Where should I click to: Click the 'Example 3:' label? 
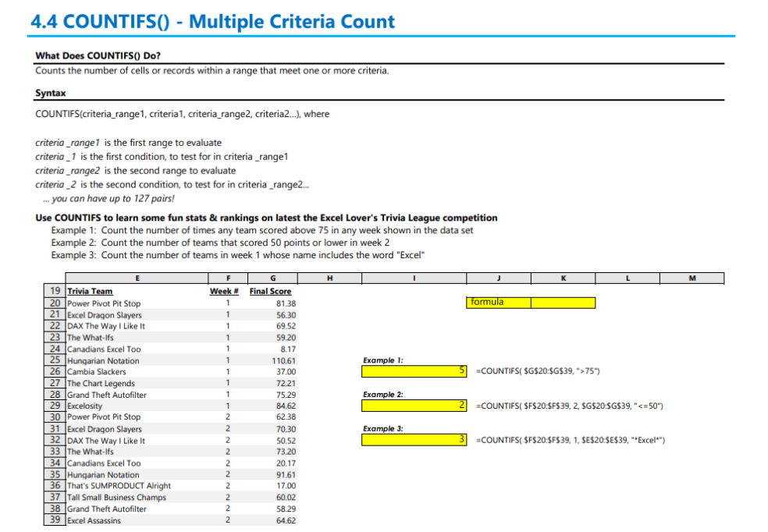click(382, 427)
